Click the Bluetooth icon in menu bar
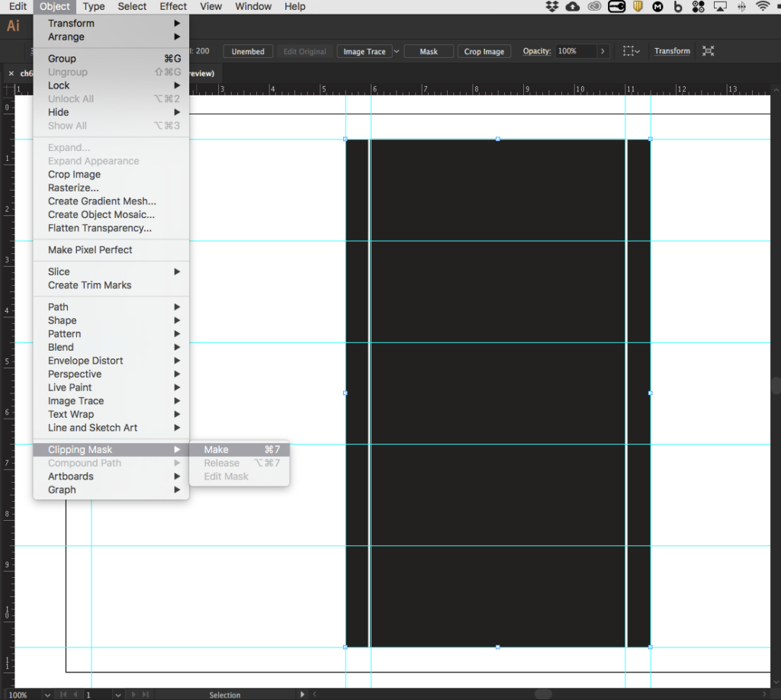The width and height of the screenshot is (781, 700). point(741,7)
